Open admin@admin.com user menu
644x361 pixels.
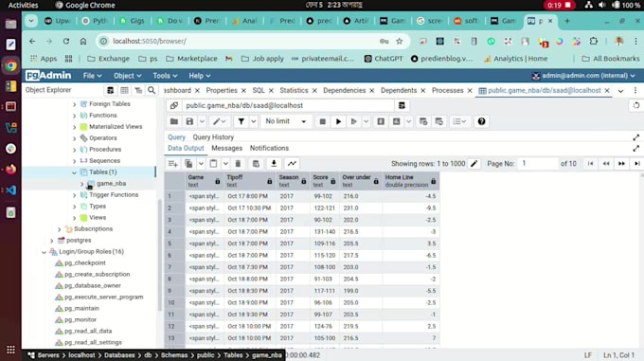pyautogui.click(x=583, y=76)
